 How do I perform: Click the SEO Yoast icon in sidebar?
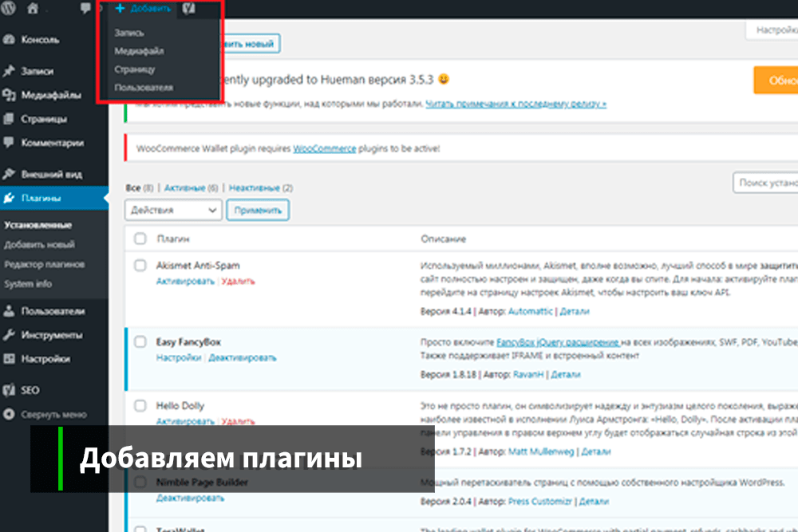click(9, 390)
